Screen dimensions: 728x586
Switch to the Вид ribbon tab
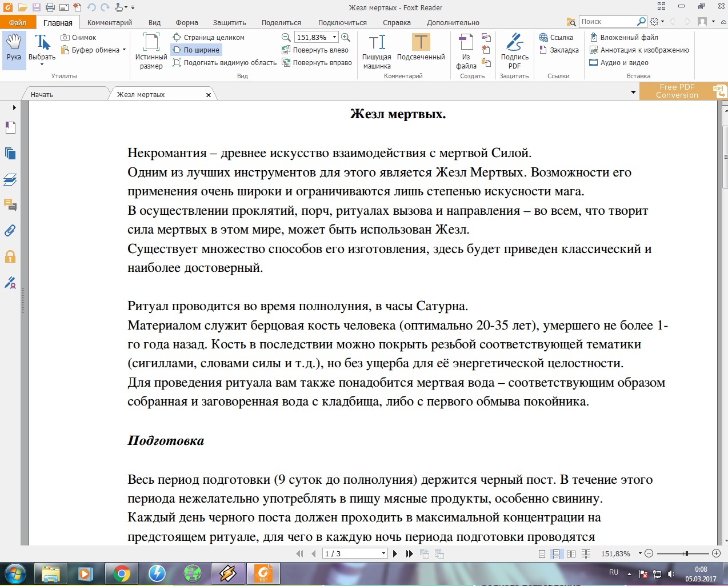(154, 22)
